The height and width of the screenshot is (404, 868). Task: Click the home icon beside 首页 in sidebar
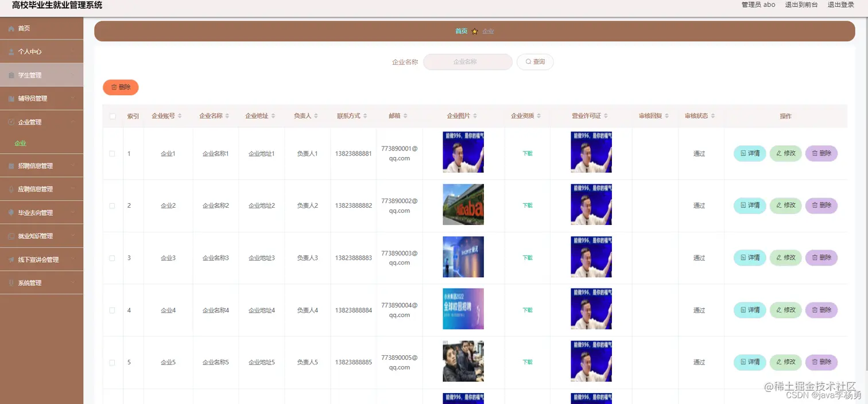tap(11, 29)
